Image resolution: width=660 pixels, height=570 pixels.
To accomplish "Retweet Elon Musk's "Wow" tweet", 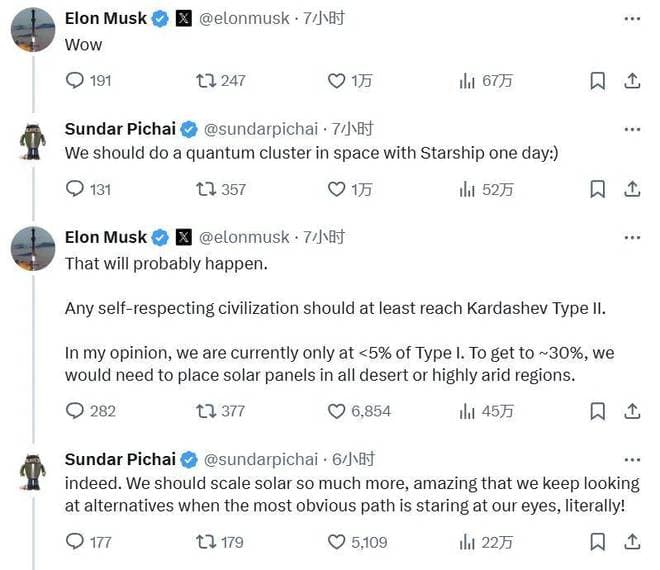I will (x=207, y=81).
